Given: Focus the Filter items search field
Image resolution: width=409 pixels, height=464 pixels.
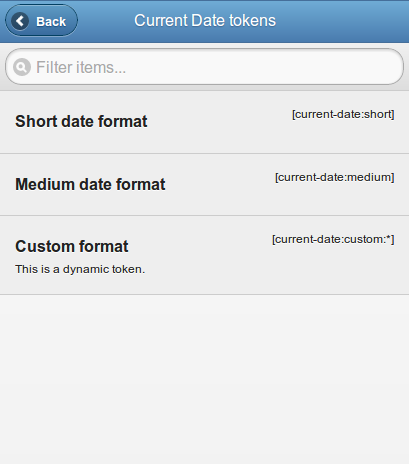Looking at the screenshot, I should (204, 67).
